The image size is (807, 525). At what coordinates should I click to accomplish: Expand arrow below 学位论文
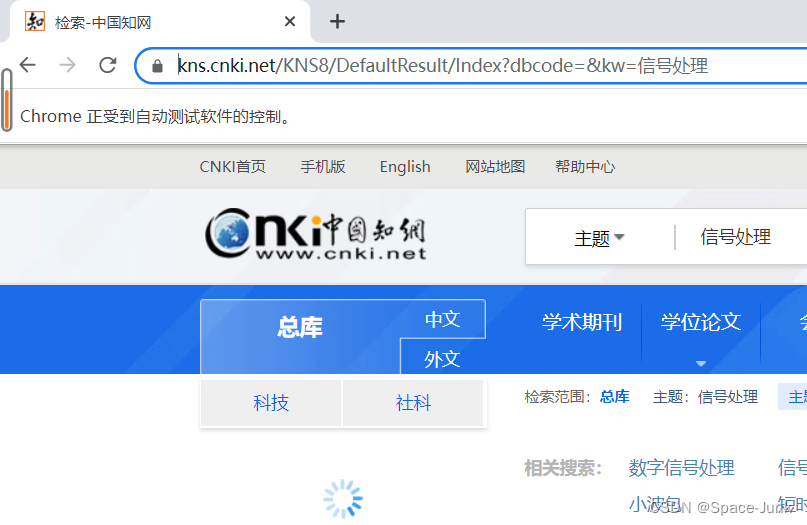tap(701, 363)
